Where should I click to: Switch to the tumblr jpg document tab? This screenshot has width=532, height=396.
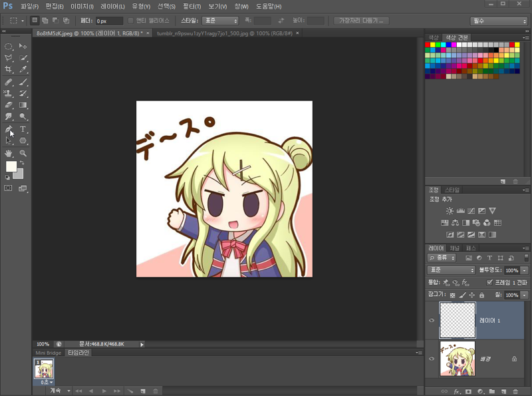pyautogui.click(x=225, y=33)
